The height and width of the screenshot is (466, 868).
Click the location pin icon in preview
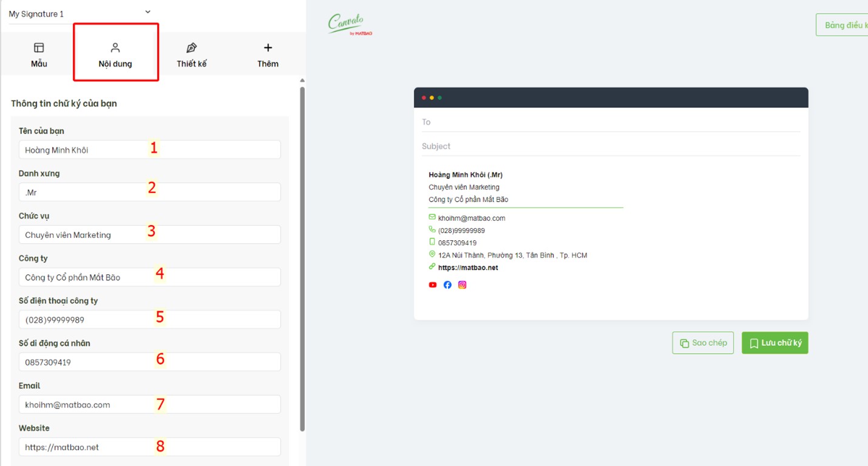432,254
